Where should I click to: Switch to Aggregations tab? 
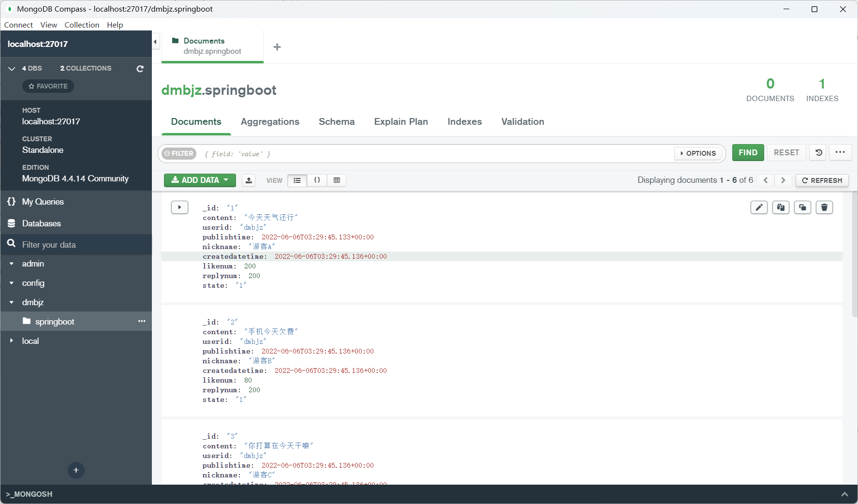(x=270, y=122)
